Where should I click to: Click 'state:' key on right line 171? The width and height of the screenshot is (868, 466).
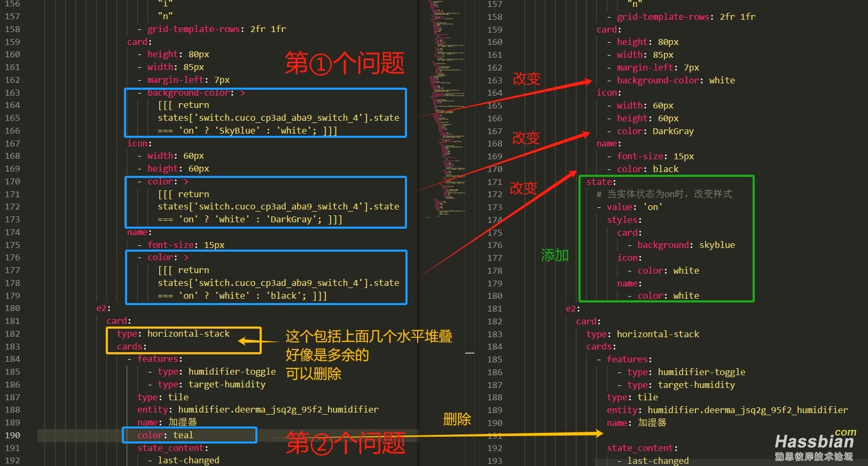pos(601,182)
